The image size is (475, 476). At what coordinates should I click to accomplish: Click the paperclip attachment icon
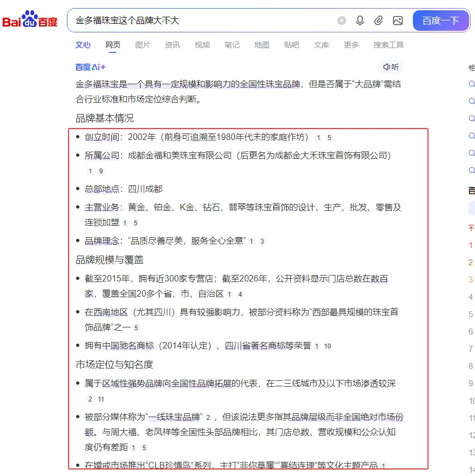(x=378, y=21)
